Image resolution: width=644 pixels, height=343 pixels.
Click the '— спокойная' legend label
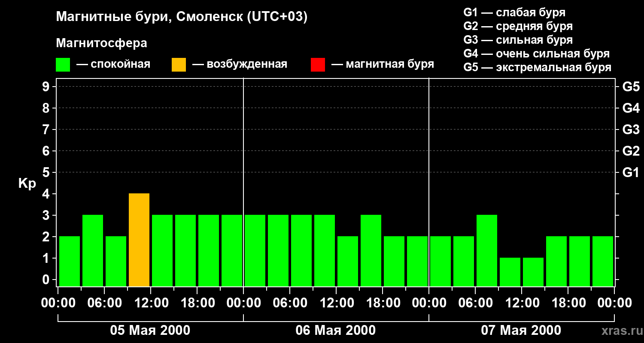click(113, 65)
